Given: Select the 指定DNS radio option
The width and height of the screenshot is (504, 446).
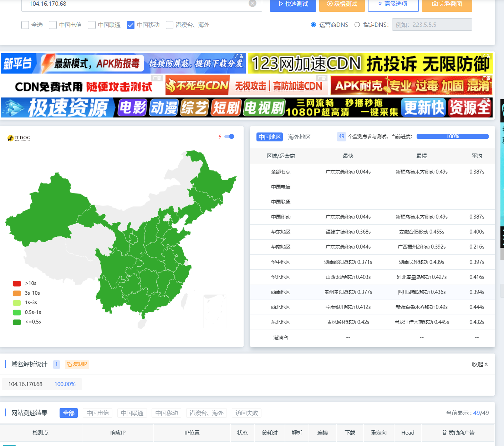Looking at the screenshot, I should [357, 25].
